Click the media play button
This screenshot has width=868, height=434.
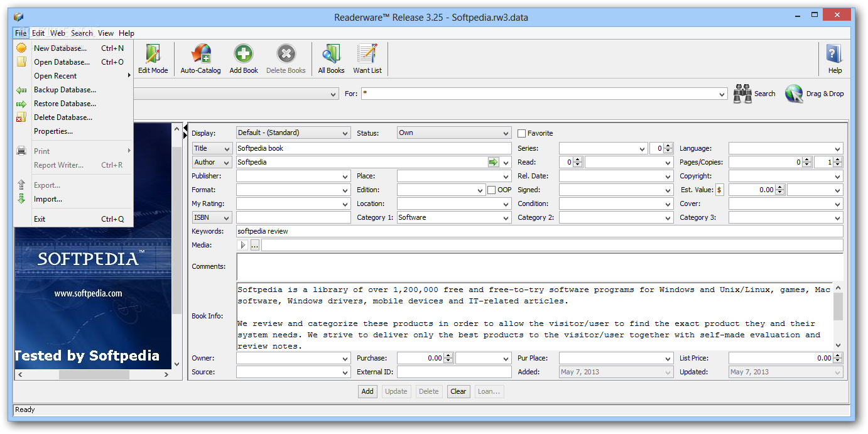tap(242, 245)
